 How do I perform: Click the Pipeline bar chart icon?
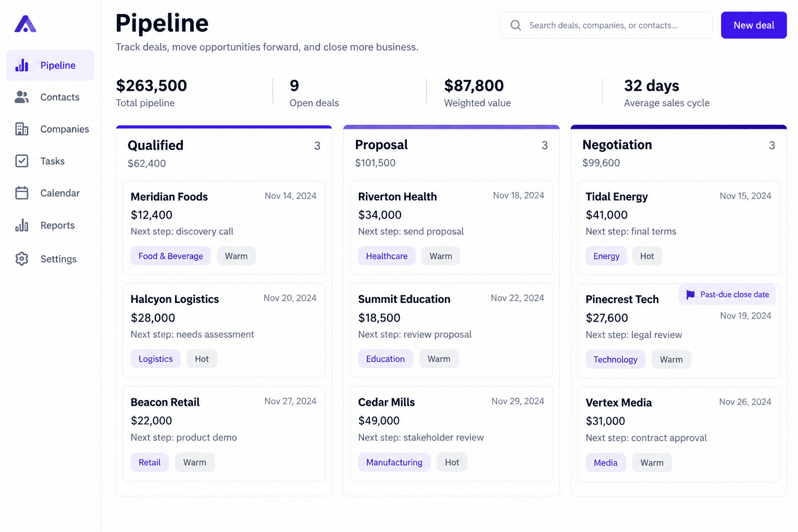tap(22, 65)
